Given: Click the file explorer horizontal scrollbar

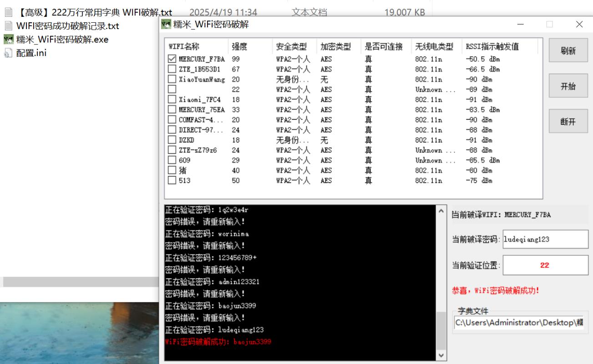Looking at the screenshot, I should pos(80,282).
